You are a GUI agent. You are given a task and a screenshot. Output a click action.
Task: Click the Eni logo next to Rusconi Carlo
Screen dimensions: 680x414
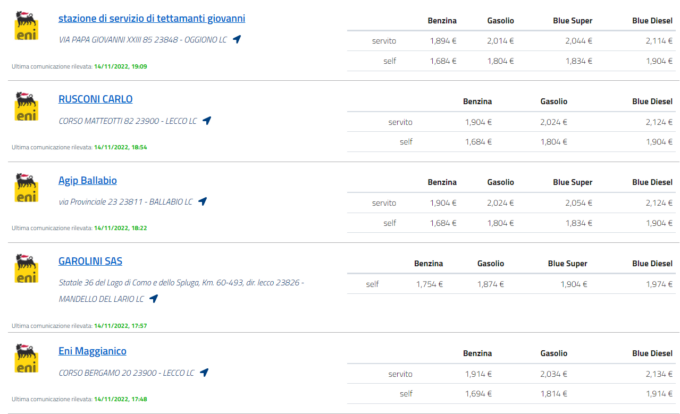(26, 106)
